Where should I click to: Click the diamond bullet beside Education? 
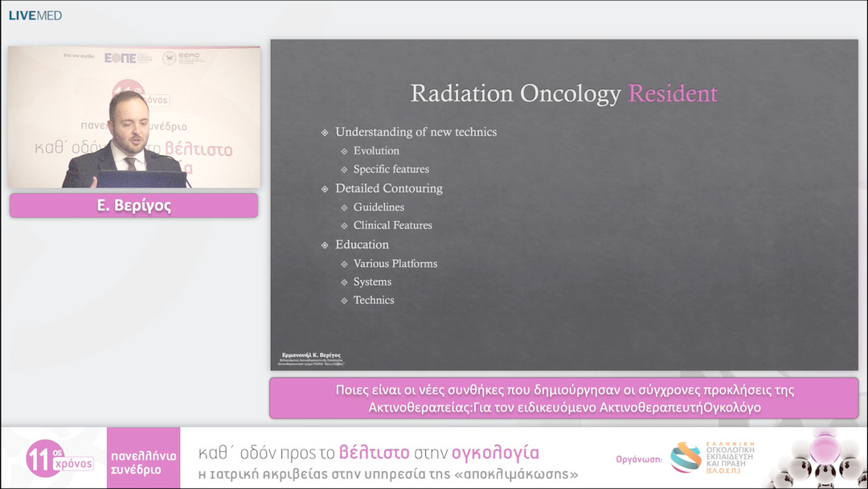tap(325, 244)
